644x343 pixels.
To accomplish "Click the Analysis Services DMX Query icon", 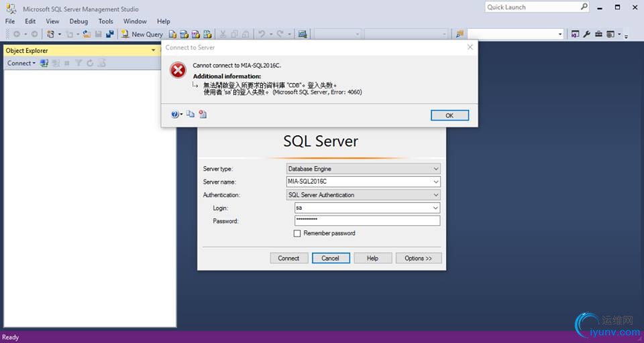I will (x=196, y=34).
